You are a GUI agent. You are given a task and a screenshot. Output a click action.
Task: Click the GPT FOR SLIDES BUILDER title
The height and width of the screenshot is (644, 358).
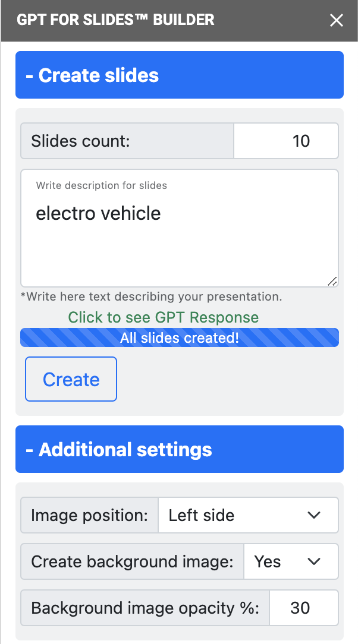pyautogui.click(x=115, y=20)
